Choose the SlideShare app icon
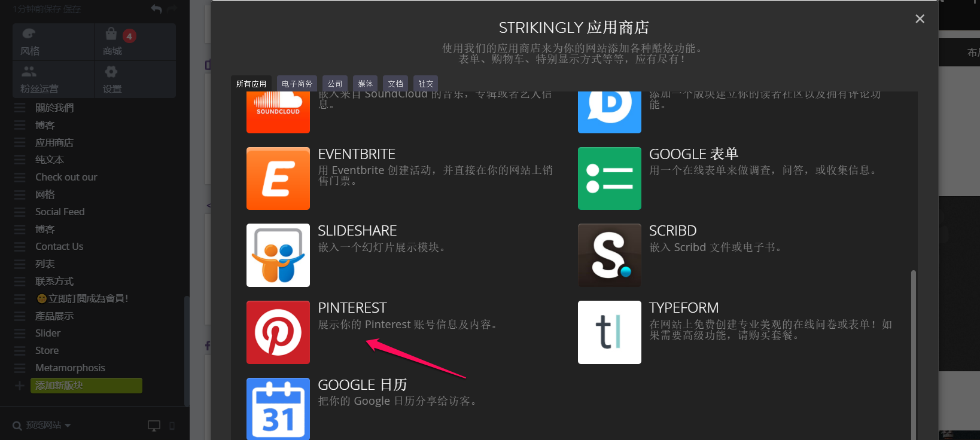The width and height of the screenshot is (980, 440). pyautogui.click(x=278, y=255)
